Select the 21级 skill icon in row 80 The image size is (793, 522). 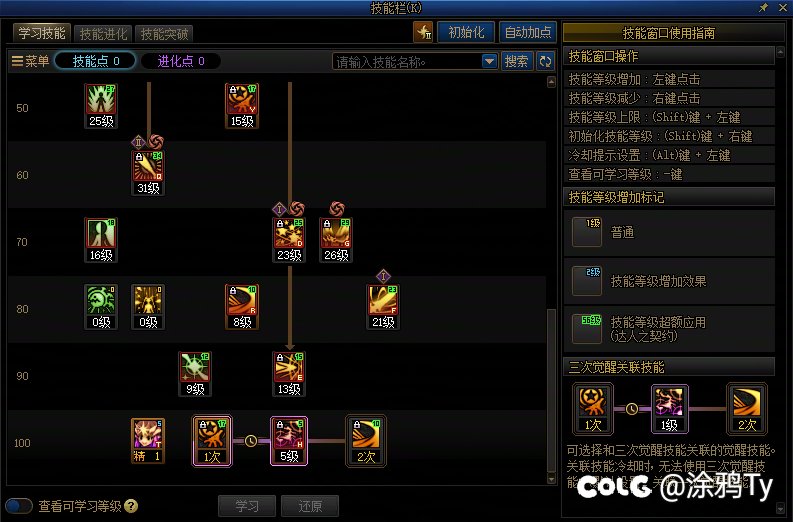point(383,307)
